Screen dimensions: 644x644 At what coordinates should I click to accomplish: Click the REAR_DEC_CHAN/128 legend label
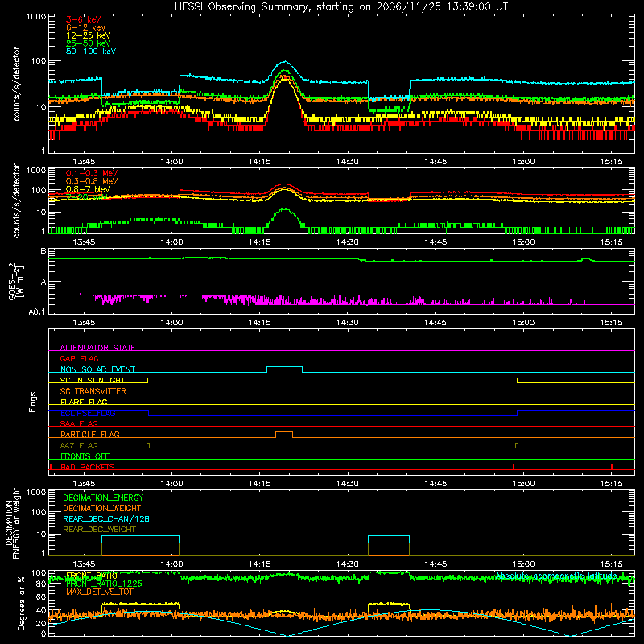[106, 518]
